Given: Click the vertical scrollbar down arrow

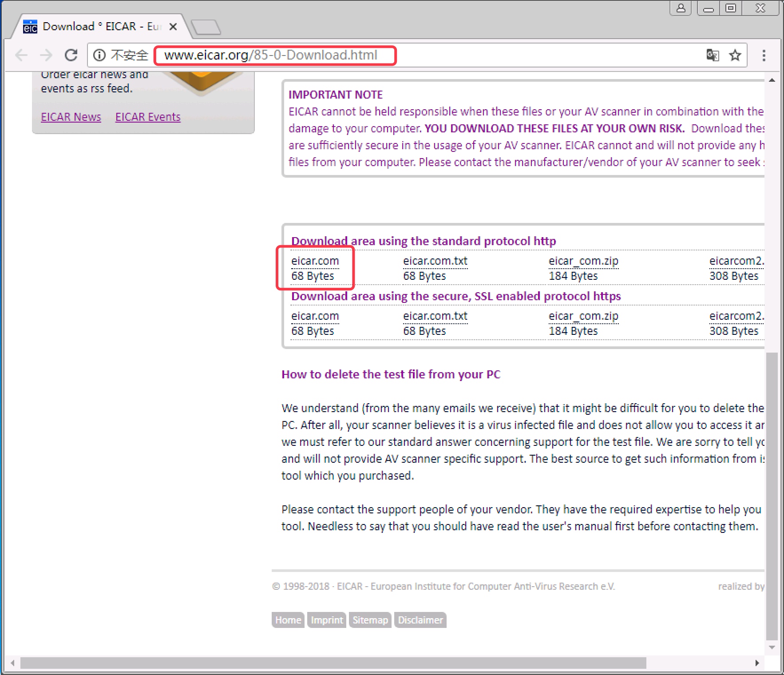Looking at the screenshot, I should (x=772, y=647).
